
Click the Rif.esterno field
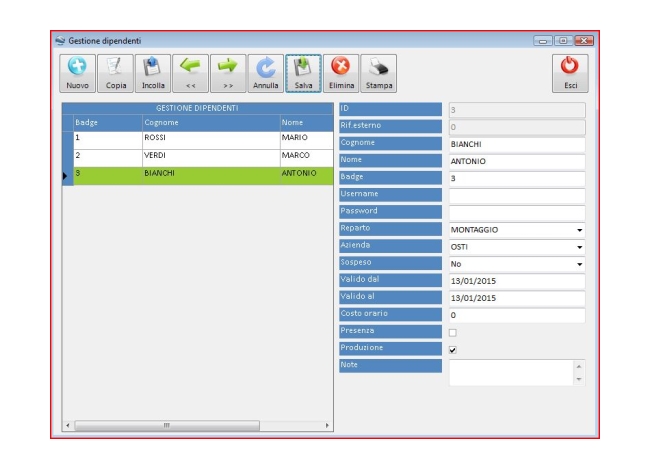[517, 127]
